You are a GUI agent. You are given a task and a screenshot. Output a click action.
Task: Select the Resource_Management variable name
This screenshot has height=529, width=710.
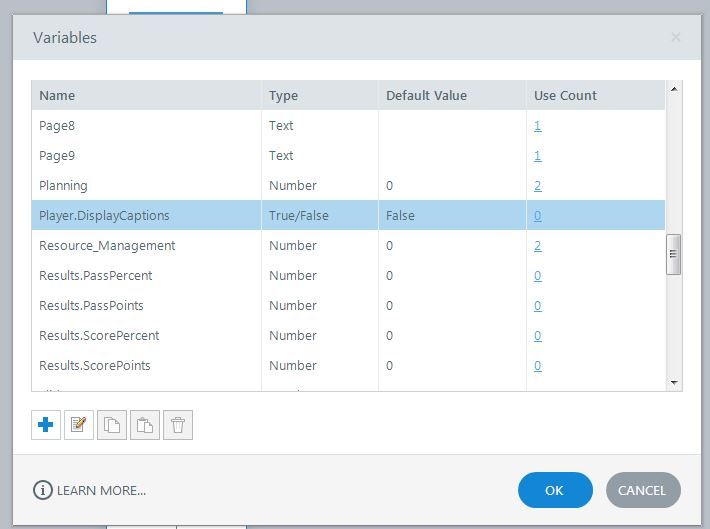(107, 245)
